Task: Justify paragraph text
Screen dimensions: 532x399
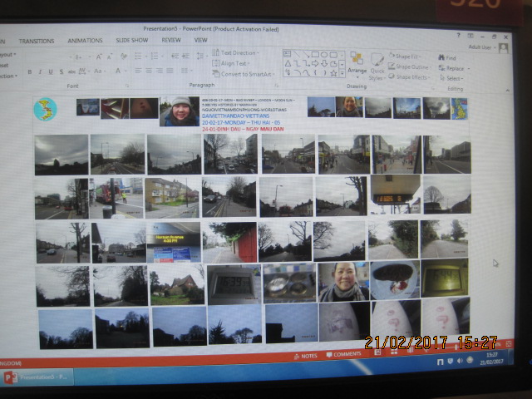Action: [x=170, y=71]
